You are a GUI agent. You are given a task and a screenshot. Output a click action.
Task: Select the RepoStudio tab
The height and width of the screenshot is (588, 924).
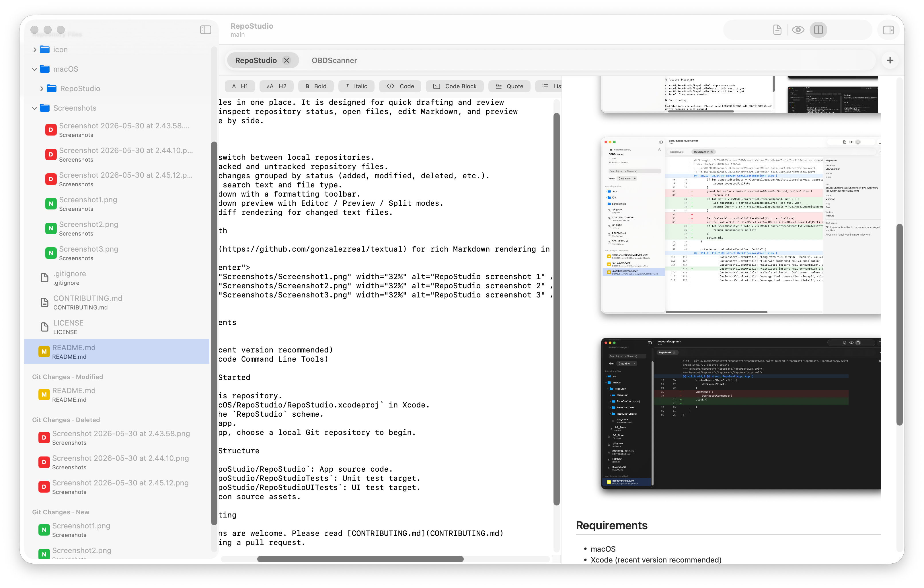pos(256,60)
